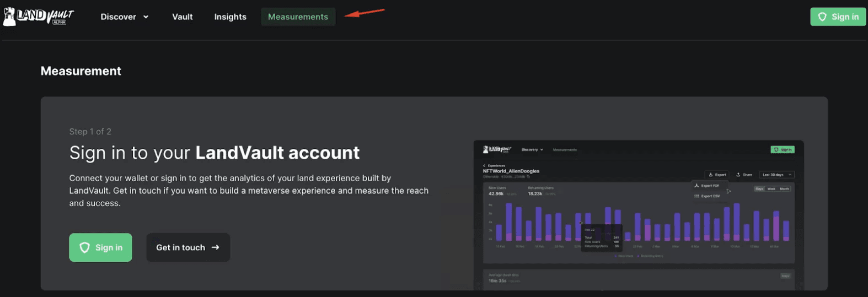The width and height of the screenshot is (868, 297).
Task: Expand the Discover dropdown menu
Action: click(x=125, y=17)
